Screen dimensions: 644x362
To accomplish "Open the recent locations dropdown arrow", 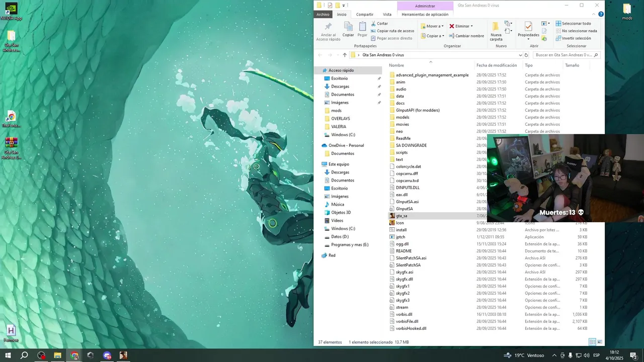I will (x=337, y=55).
